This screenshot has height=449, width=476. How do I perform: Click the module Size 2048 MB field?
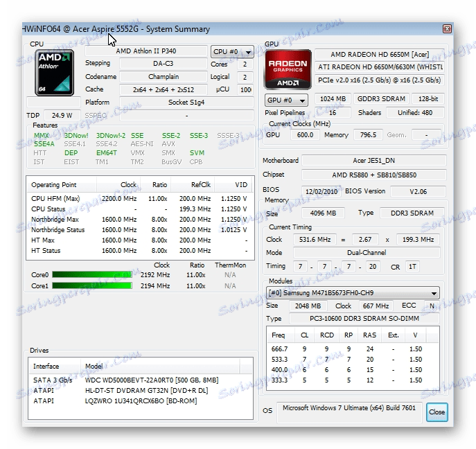tap(308, 306)
